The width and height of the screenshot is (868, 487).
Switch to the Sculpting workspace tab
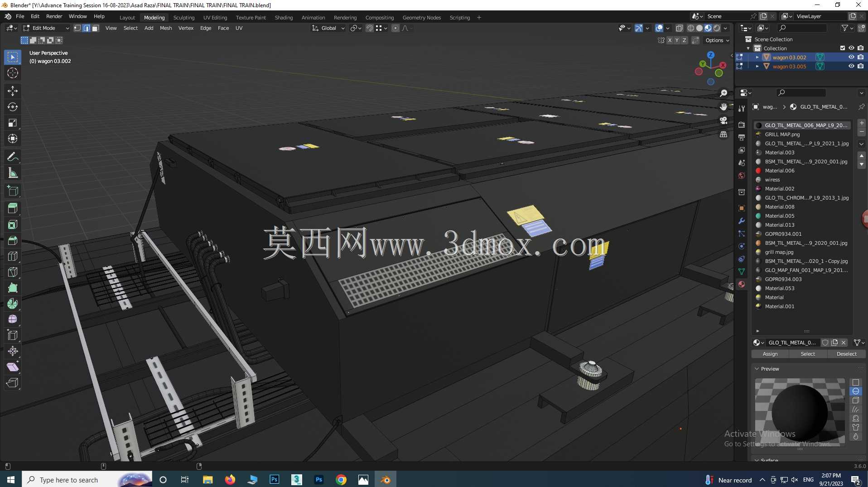point(184,18)
